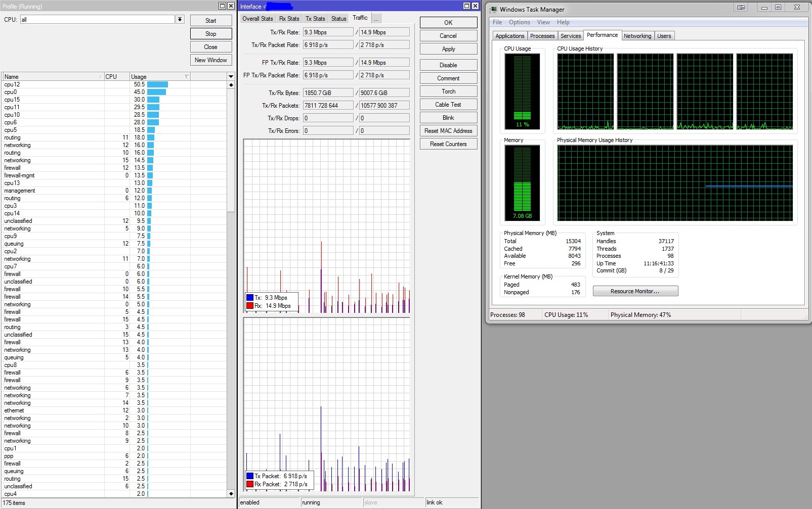Maximize the Profile (Running) window
This screenshot has height=509, width=812.
222,6
